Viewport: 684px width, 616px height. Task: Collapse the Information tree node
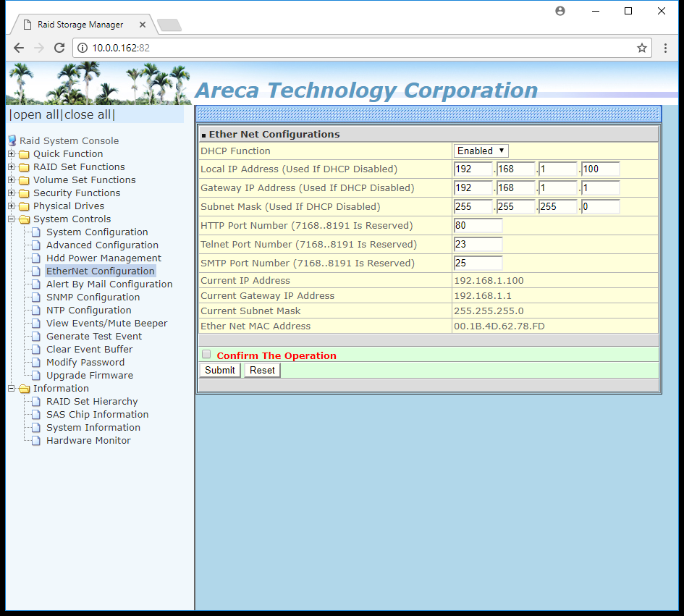(12, 388)
